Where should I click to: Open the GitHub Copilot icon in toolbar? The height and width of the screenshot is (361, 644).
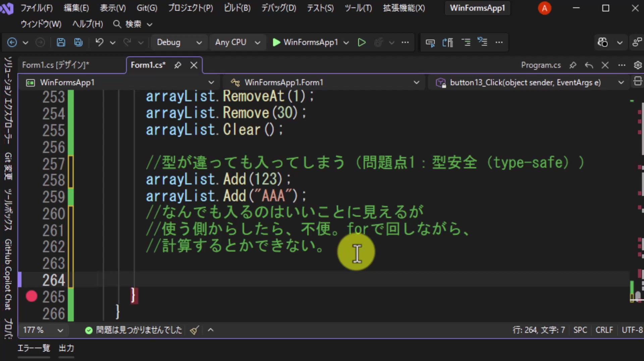603,42
